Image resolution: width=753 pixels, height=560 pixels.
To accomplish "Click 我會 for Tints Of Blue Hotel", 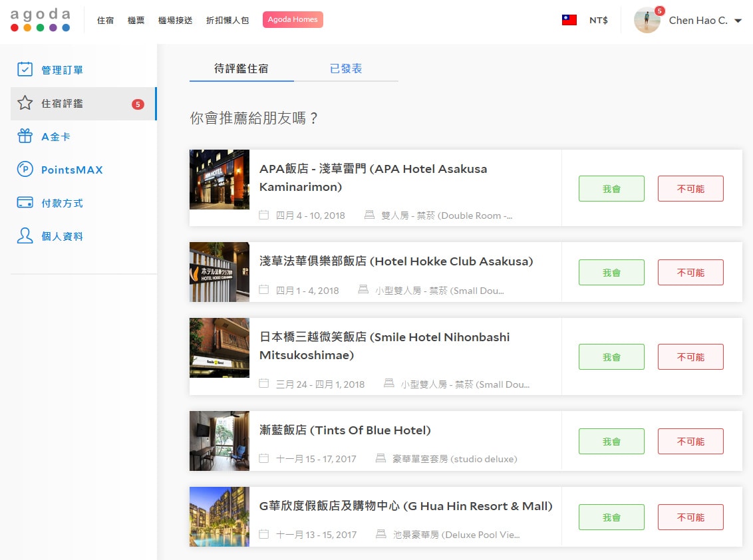I will coord(611,442).
